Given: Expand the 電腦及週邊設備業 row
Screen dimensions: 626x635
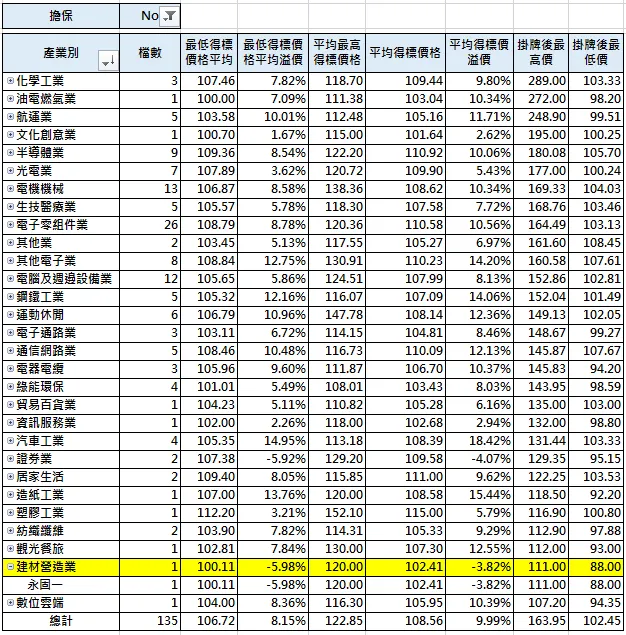Looking at the screenshot, I should point(11,279).
